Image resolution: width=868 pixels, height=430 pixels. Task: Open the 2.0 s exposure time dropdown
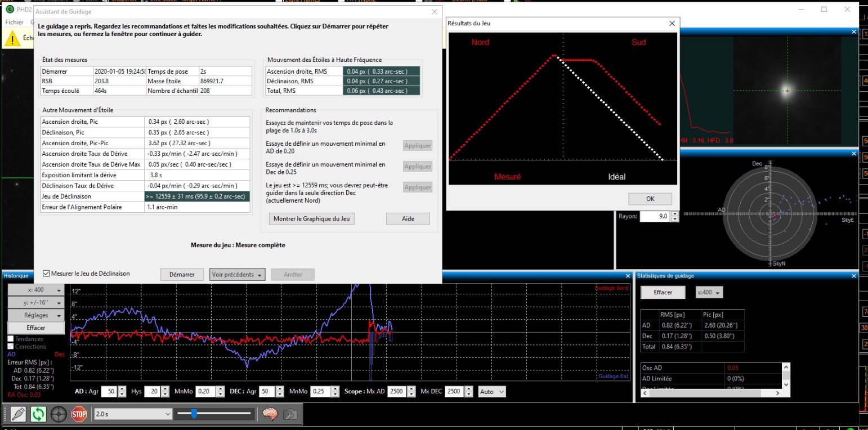pyautogui.click(x=133, y=414)
